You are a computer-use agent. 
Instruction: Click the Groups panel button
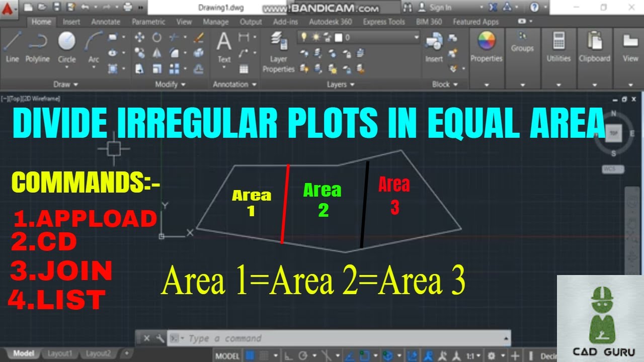(x=522, y=42)
